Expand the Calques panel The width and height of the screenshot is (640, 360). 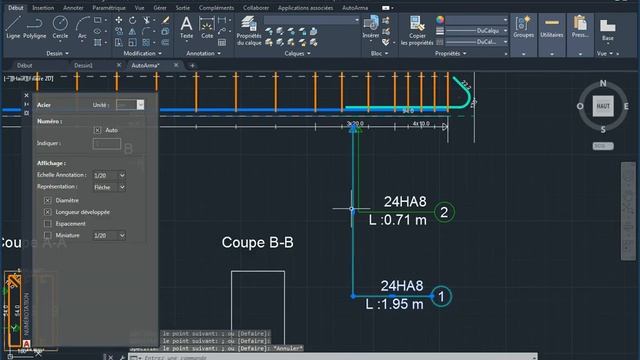click(297, 53)
